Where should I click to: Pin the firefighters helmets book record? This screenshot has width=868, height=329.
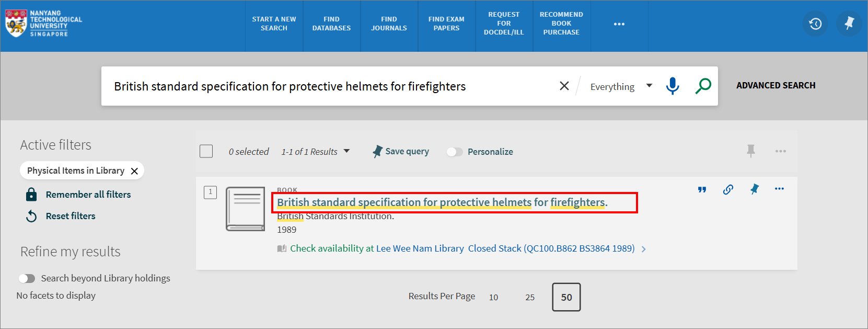(754, 189)
